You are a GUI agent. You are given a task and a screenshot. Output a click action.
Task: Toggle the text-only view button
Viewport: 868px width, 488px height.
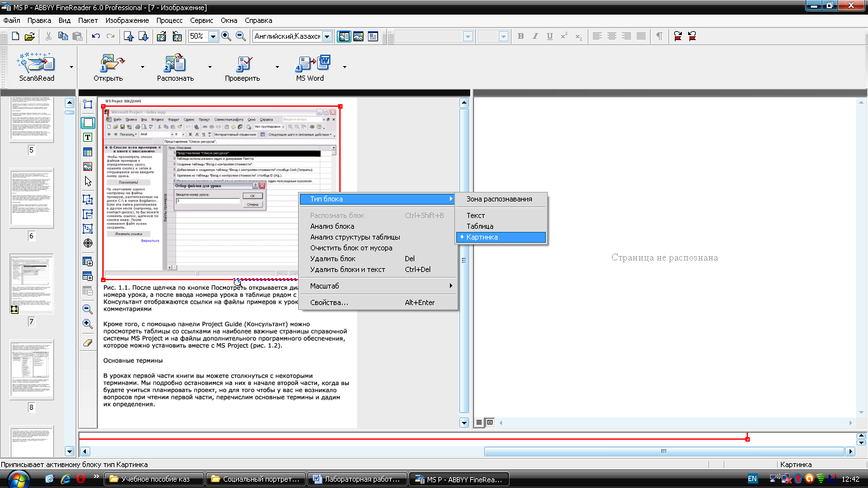click(373, 36)
